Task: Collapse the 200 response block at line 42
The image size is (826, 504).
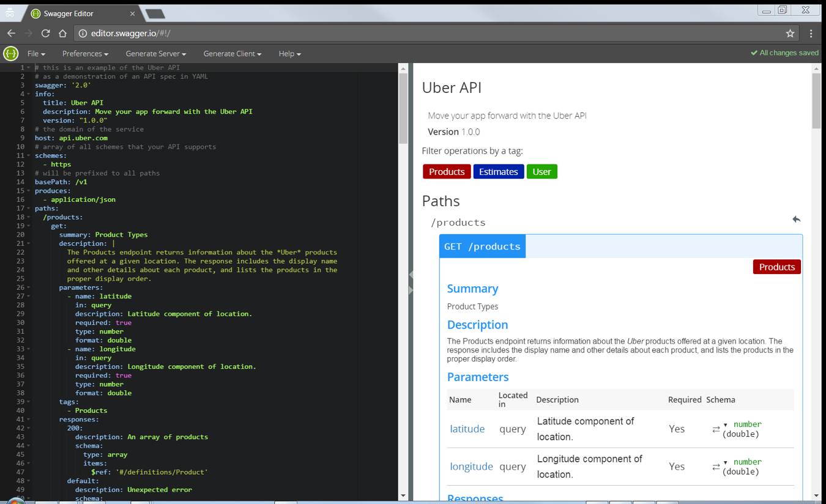Action: tap(28, 428)
